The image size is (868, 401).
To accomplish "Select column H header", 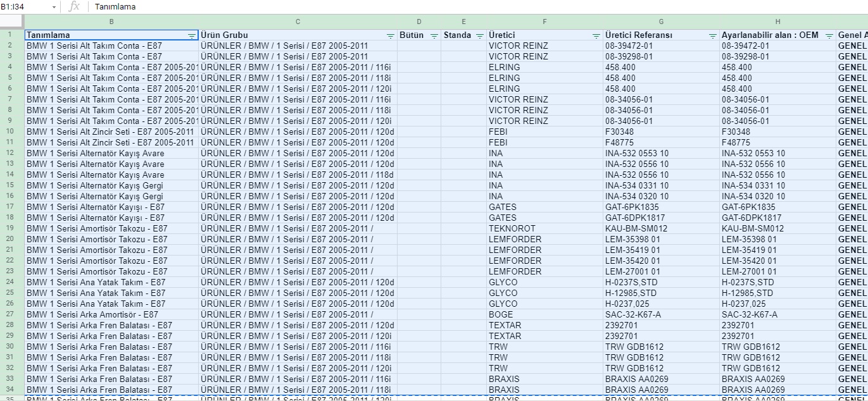I will [778, 22].
